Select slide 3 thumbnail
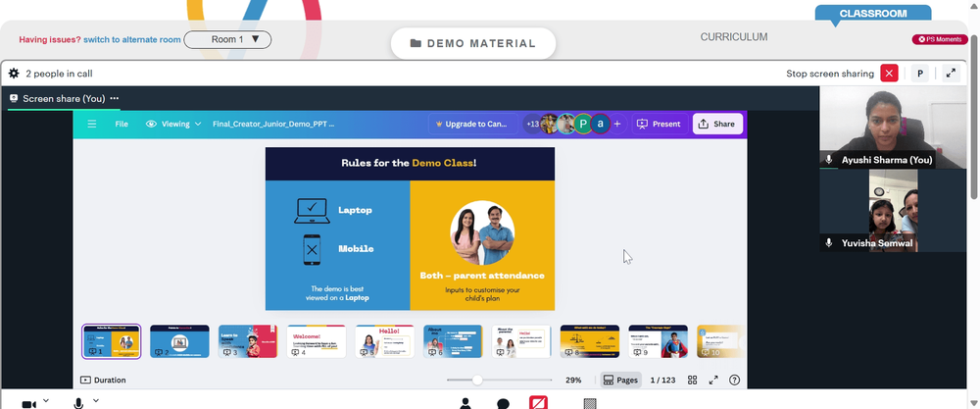 248,341
